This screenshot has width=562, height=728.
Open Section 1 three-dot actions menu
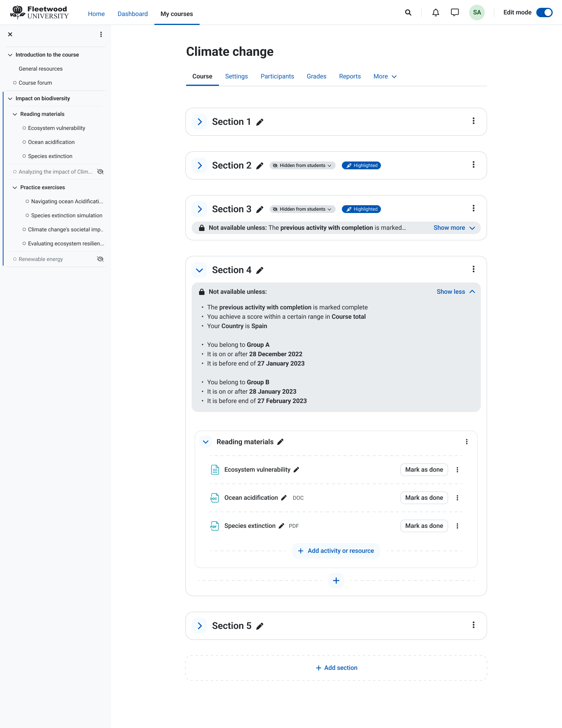[473, 121]
